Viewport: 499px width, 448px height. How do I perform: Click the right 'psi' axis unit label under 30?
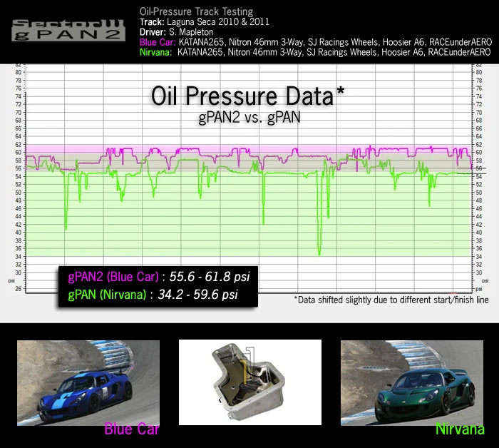485,281
